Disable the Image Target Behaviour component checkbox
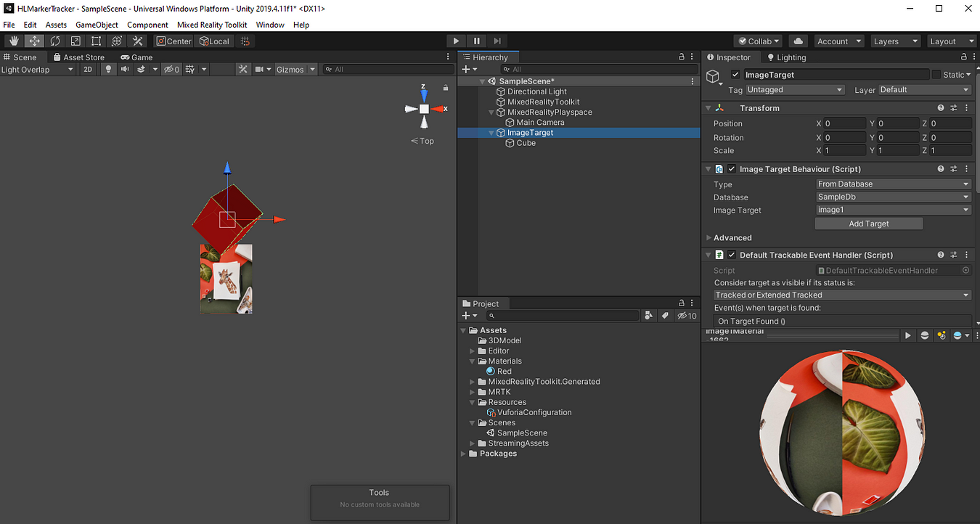The image size is (980, 524). [731, 168]
